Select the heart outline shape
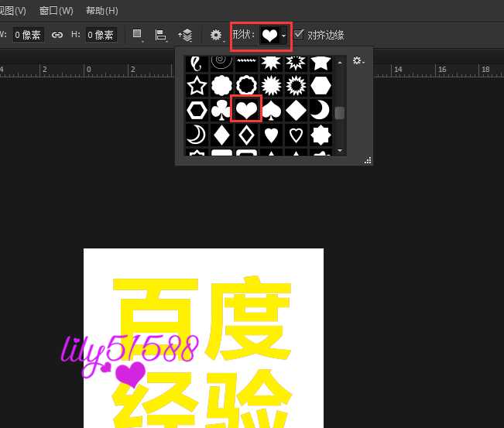The width and height of the screenshot is (504, 428). tap(296, 135)
